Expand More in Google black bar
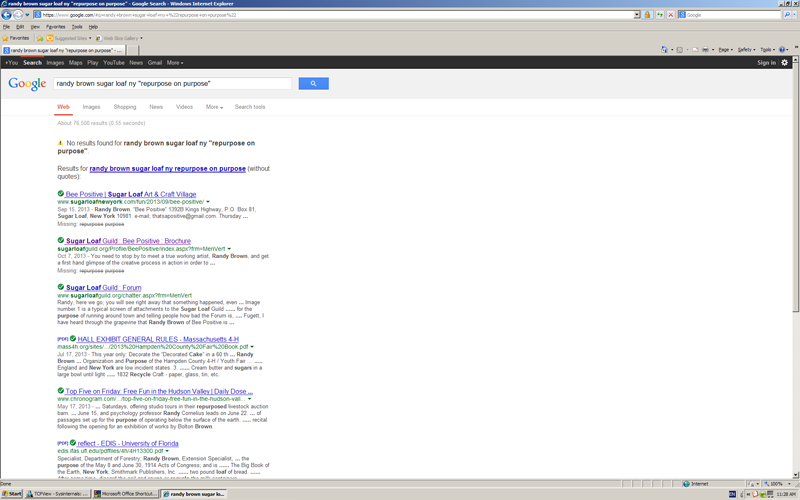The image size is (800, 500). (175, 63)
